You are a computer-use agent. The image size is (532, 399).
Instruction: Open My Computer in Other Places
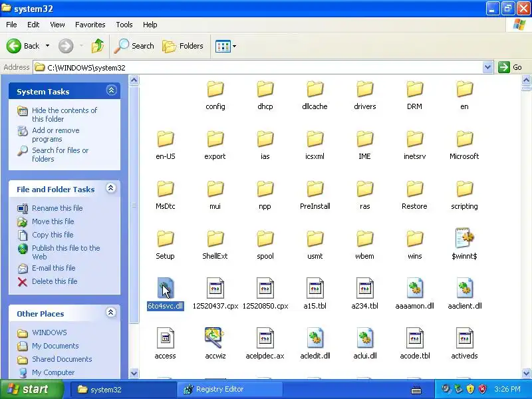tap(53, 372)
